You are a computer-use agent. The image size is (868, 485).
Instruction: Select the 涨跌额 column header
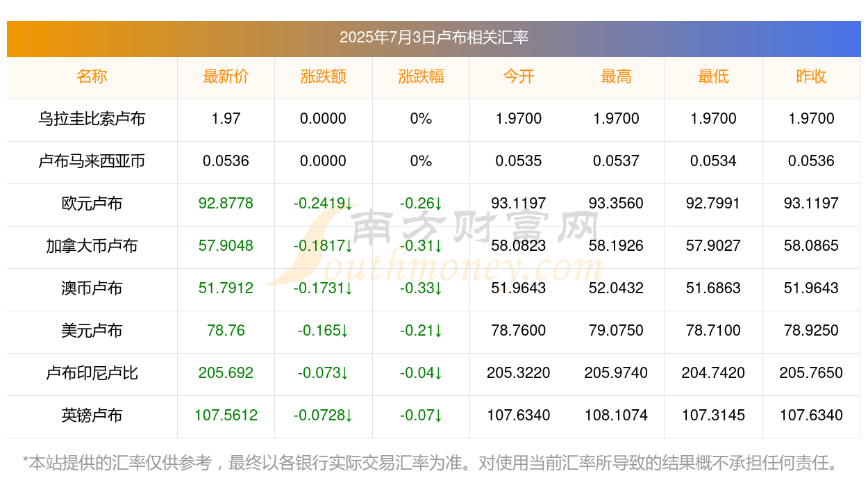[324, 76]
